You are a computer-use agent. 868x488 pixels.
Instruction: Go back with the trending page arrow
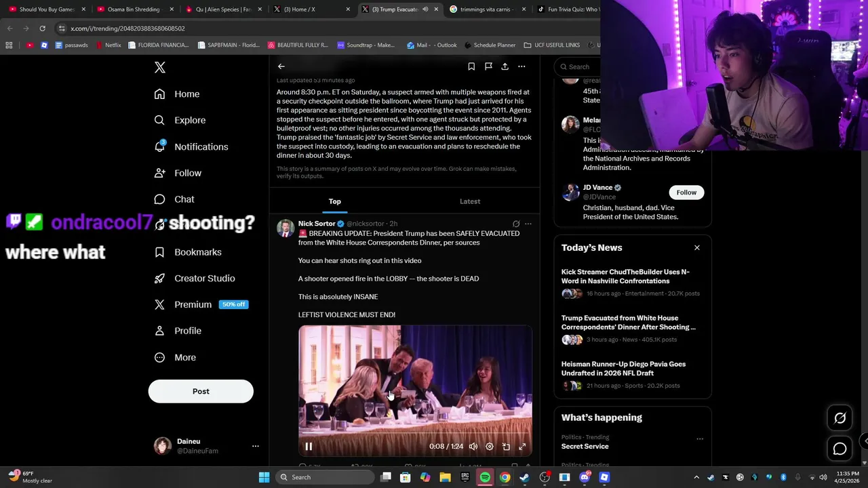click(x=281, y=66)
